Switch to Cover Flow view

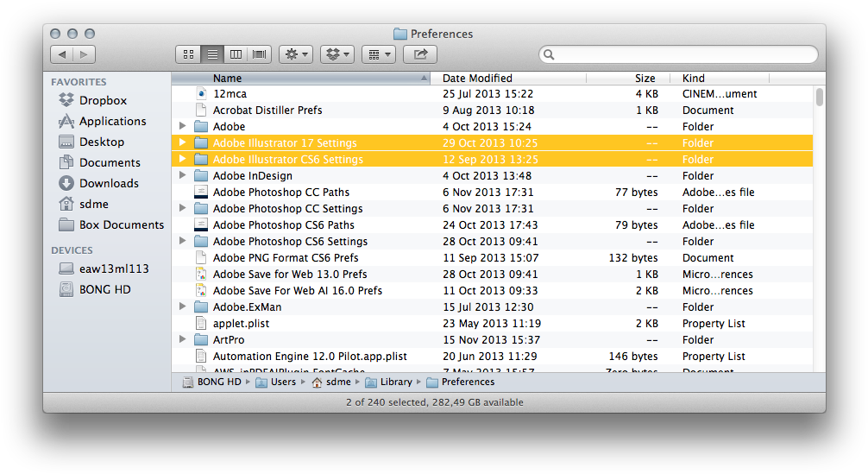click(259, 54)
